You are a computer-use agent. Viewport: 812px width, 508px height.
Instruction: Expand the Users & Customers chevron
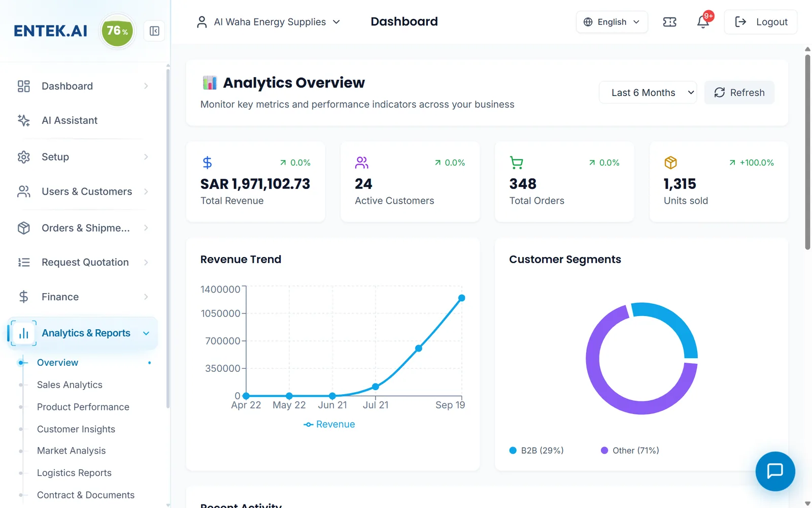point(146,192)
